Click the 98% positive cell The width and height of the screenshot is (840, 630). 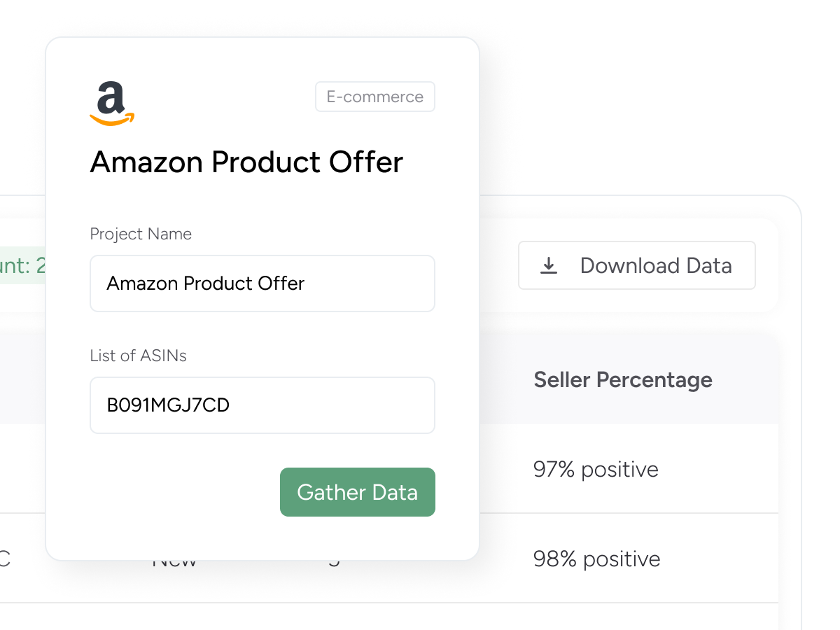tap(596, 559)
